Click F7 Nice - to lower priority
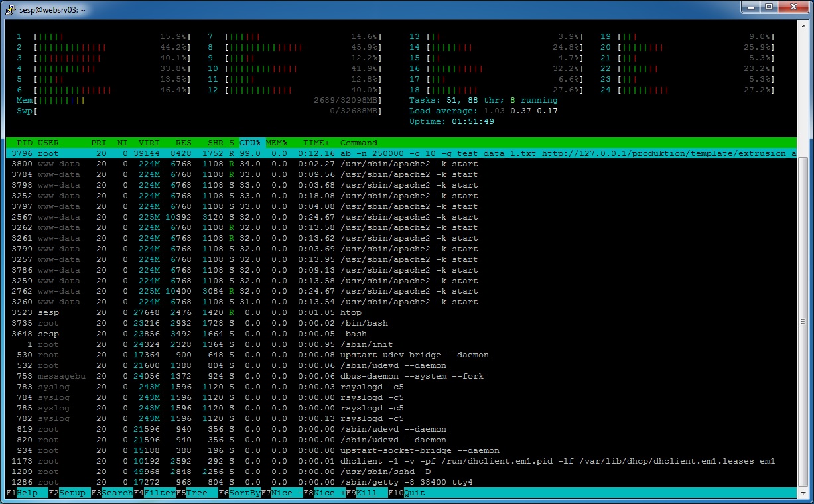Image resolution: width=814 pixels, height=504 pixels. point(282,493)
